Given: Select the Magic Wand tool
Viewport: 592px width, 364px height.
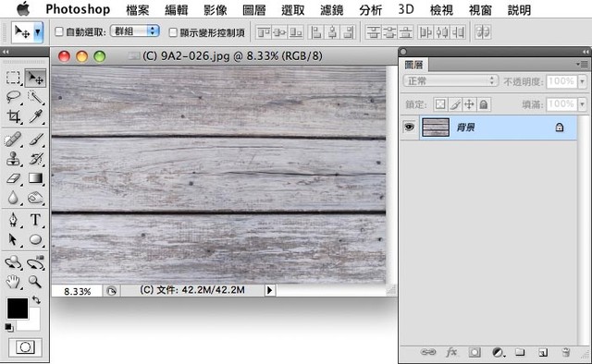Looking at the screenshot, I should click(35, 97).
